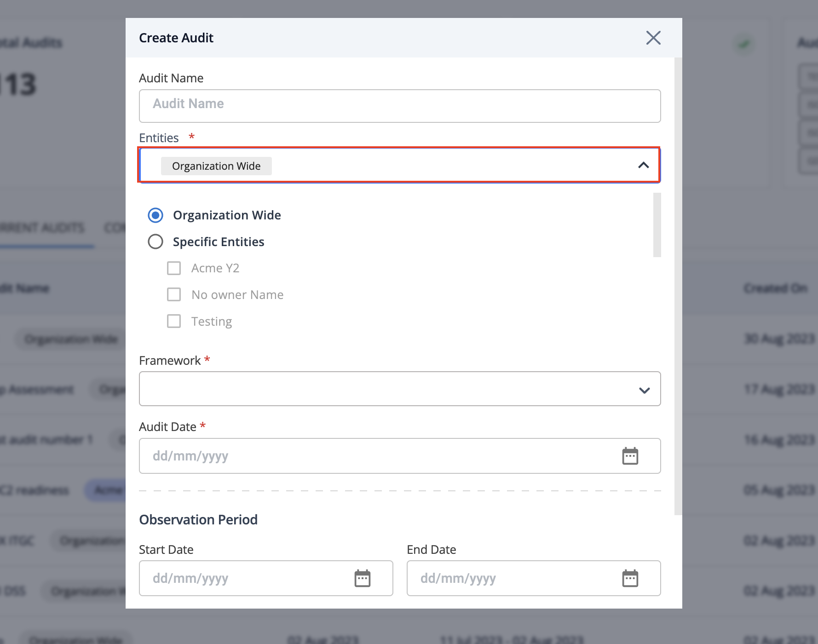Click the Created On column header
The image size is (818, 644).
tap(776, 288)
